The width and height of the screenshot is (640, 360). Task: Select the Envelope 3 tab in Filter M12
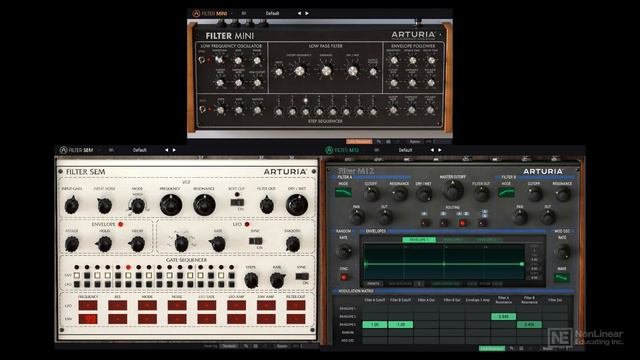[x=486, y=240]
